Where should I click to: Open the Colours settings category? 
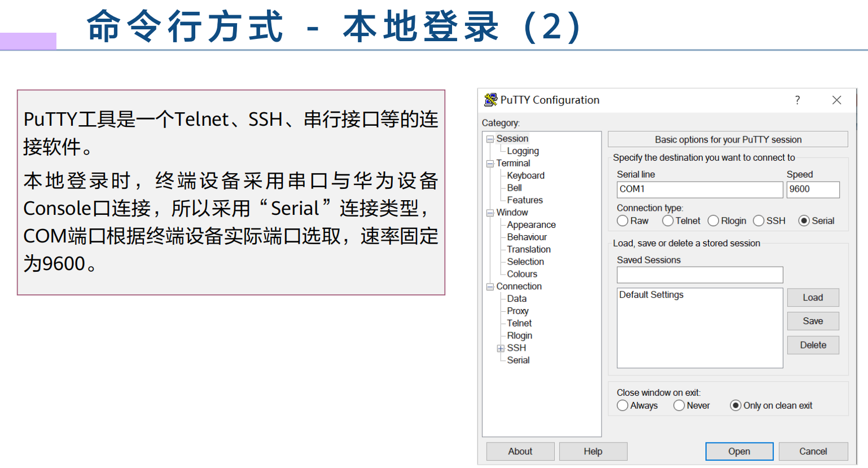[522, 274]
